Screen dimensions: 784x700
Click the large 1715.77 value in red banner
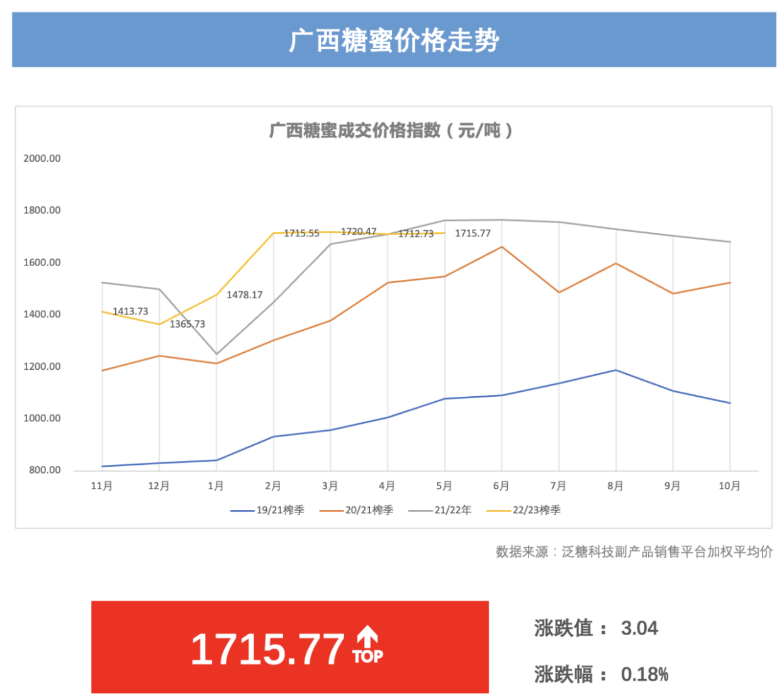(x=267, y=649)
